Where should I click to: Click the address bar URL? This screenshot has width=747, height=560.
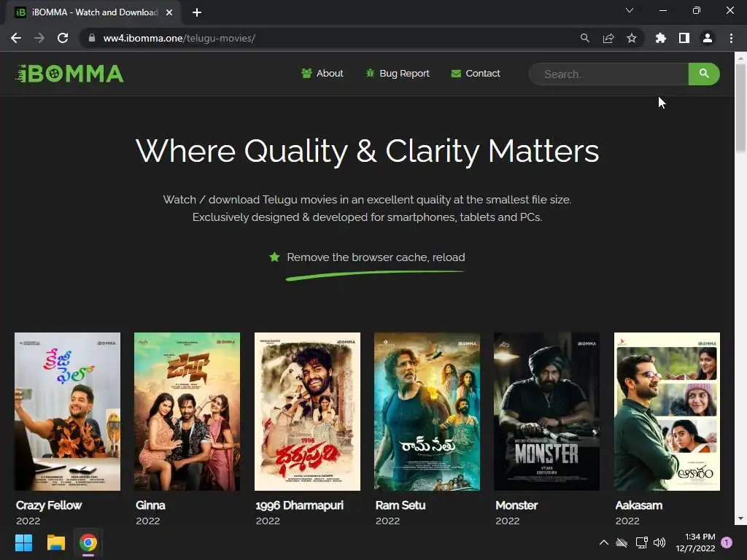pyautogui.click(x=179, y=38)
